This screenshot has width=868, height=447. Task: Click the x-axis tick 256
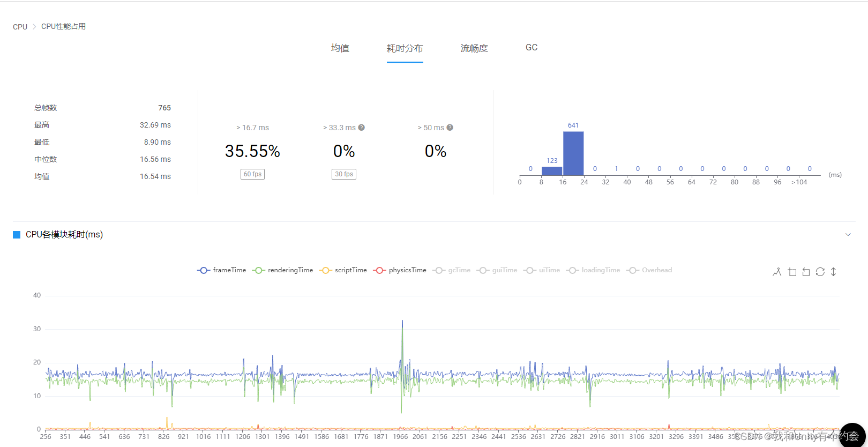[46, 437]
